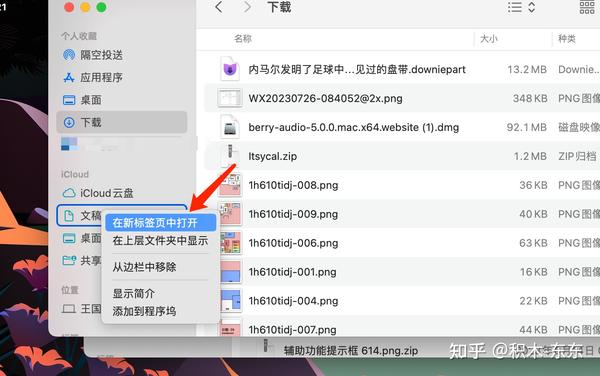This screenshot has width=600, height=376.
Task: Click the zip archive icon of Itsycal.zip
Action: (x=230, y=155)
